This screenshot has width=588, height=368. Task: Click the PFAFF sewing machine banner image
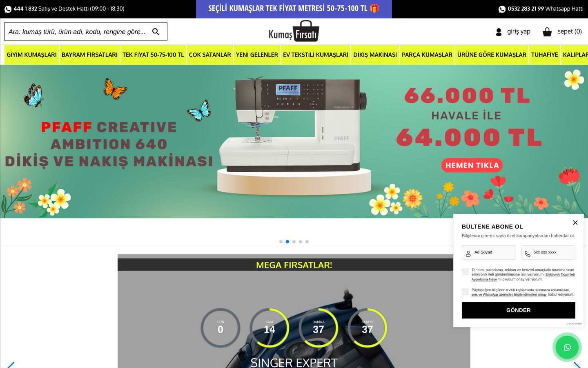point(294,141)
